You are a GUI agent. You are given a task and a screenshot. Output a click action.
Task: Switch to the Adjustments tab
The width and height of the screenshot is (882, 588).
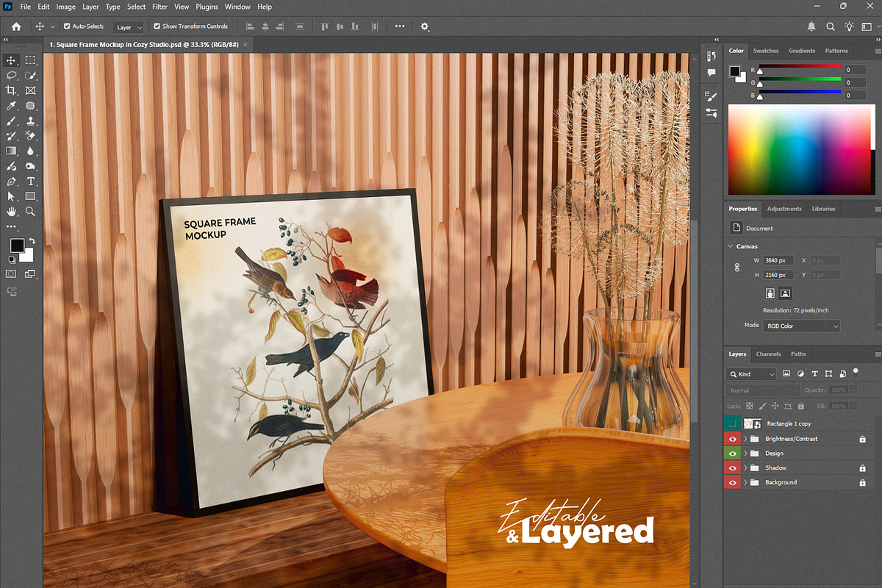(784, 209)
